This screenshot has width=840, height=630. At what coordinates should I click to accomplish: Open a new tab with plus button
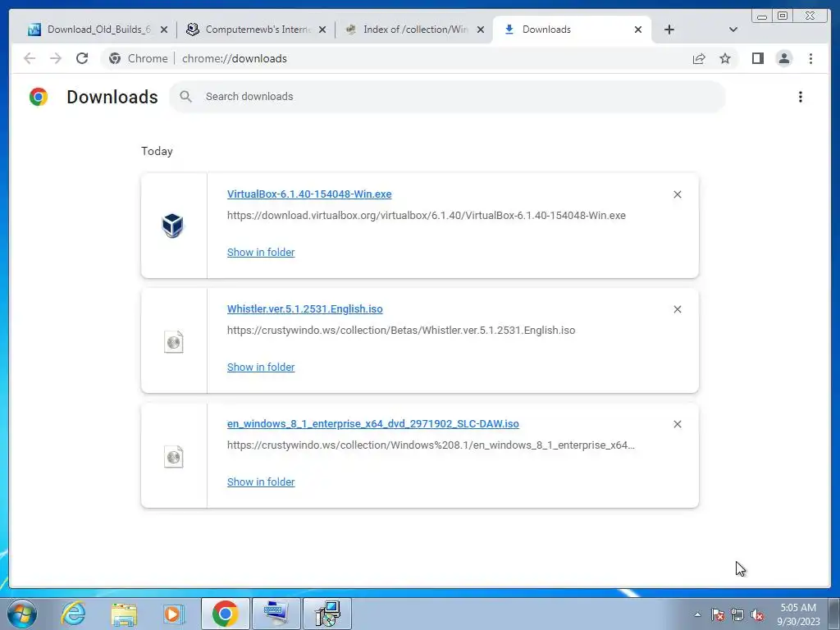669,30
